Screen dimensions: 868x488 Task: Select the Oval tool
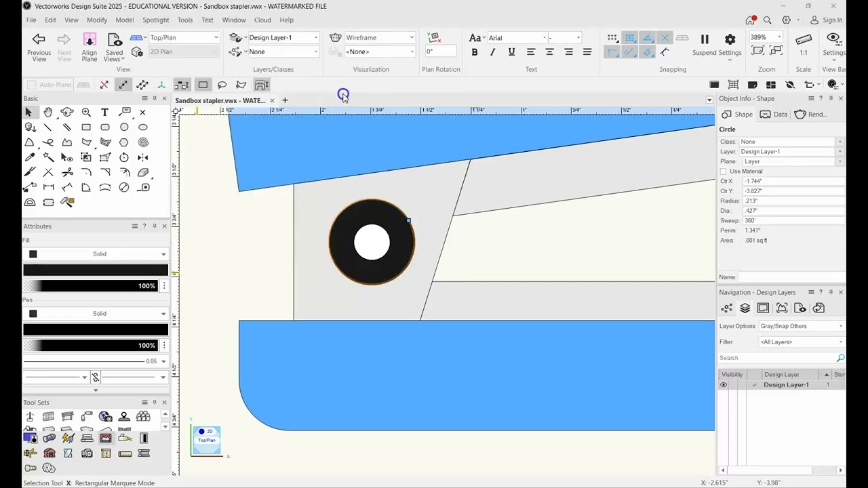click(143, 127)
